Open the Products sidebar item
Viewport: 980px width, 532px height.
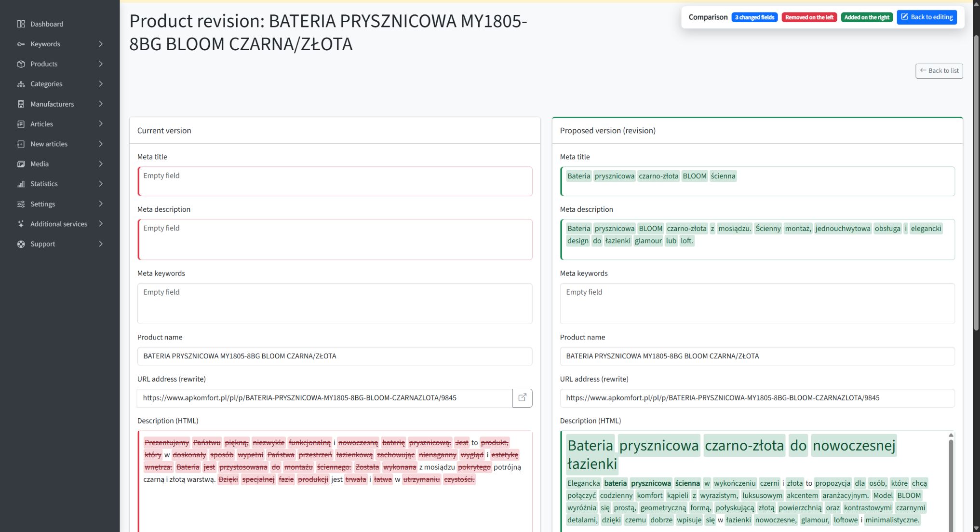(60, 64)
